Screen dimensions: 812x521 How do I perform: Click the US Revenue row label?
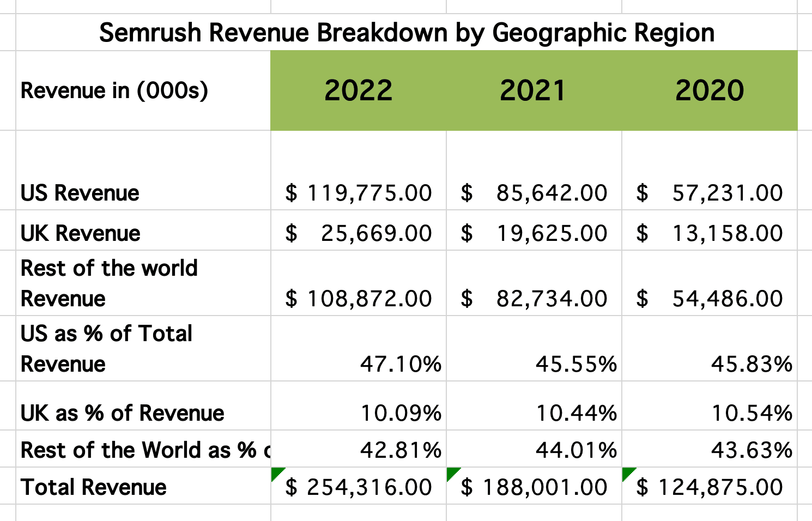click(143, 170)
